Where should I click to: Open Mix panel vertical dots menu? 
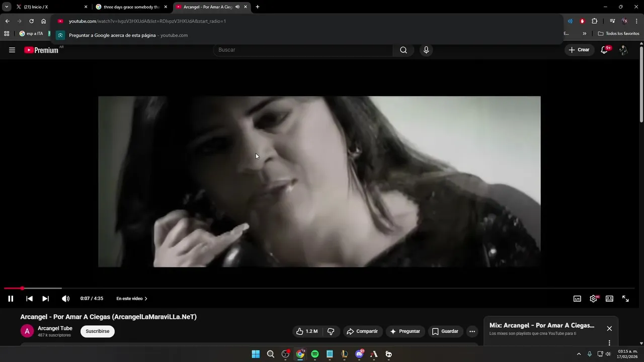point(609,343)
